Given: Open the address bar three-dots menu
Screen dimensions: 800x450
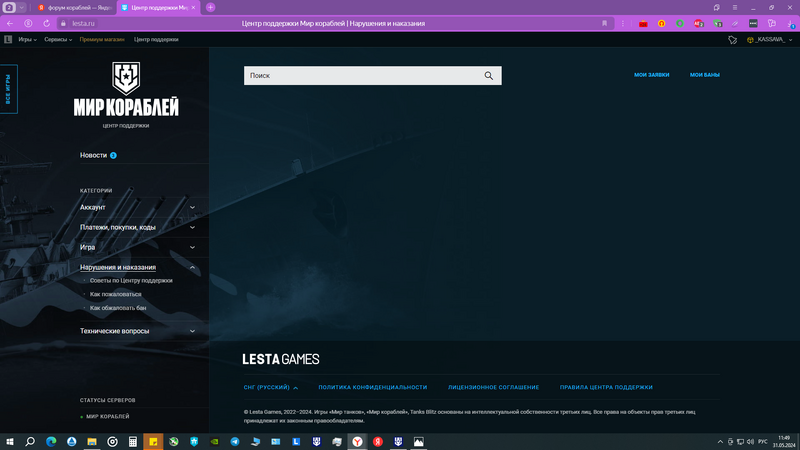Looking at the screenshot, I should [622, 23].
